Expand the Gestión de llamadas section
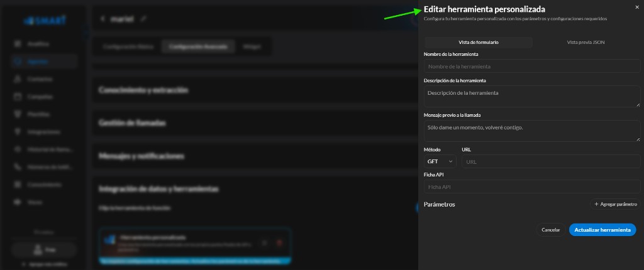 [255, 122]
